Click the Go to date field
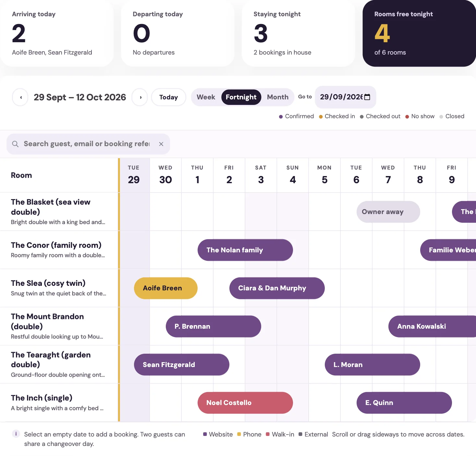This screenshot has width=476, height=456. (x=345, y=97)
